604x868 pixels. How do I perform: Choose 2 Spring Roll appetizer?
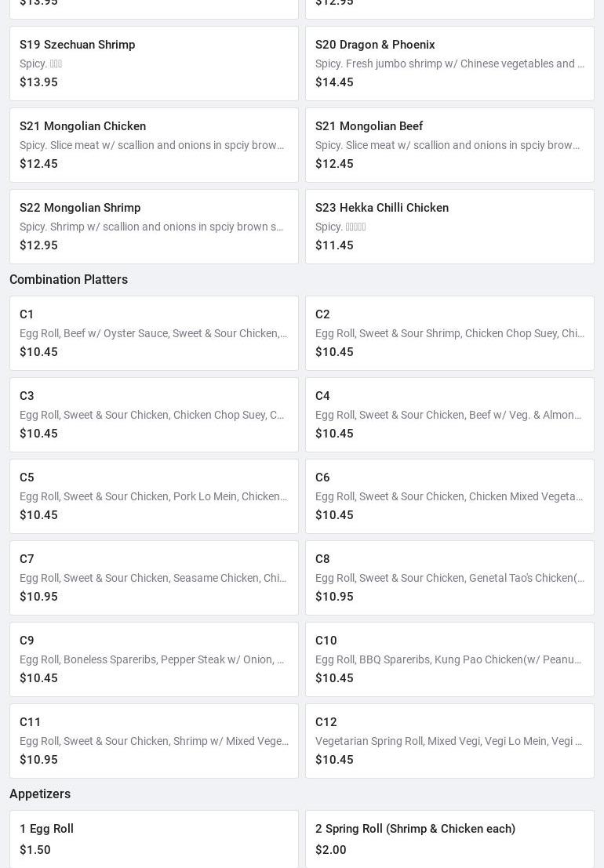[x=449, y=839]
